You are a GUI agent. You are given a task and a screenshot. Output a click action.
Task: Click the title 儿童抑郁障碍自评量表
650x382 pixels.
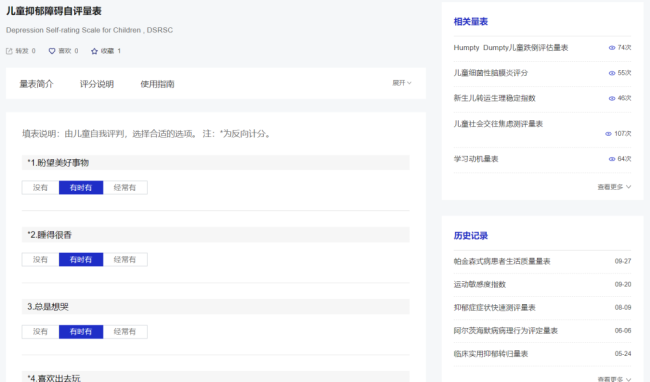pos(54,11)
